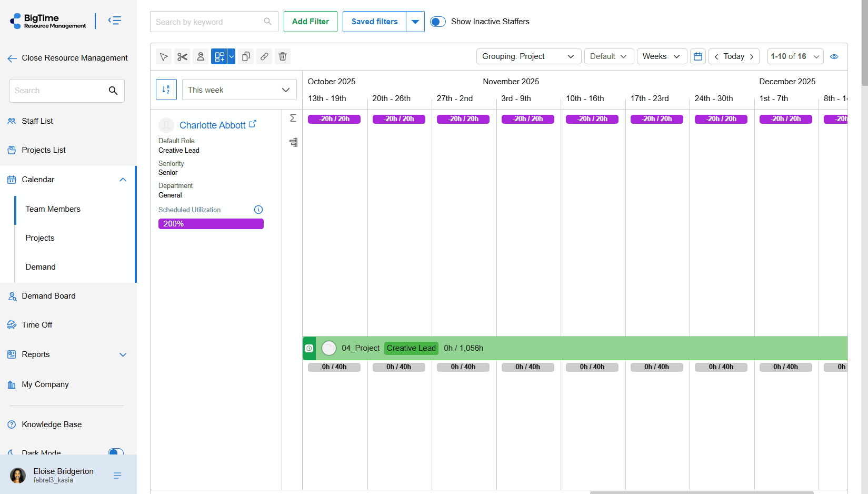Select the pointer cursor tool
868x494 pixels.
(x=164, y=56)
